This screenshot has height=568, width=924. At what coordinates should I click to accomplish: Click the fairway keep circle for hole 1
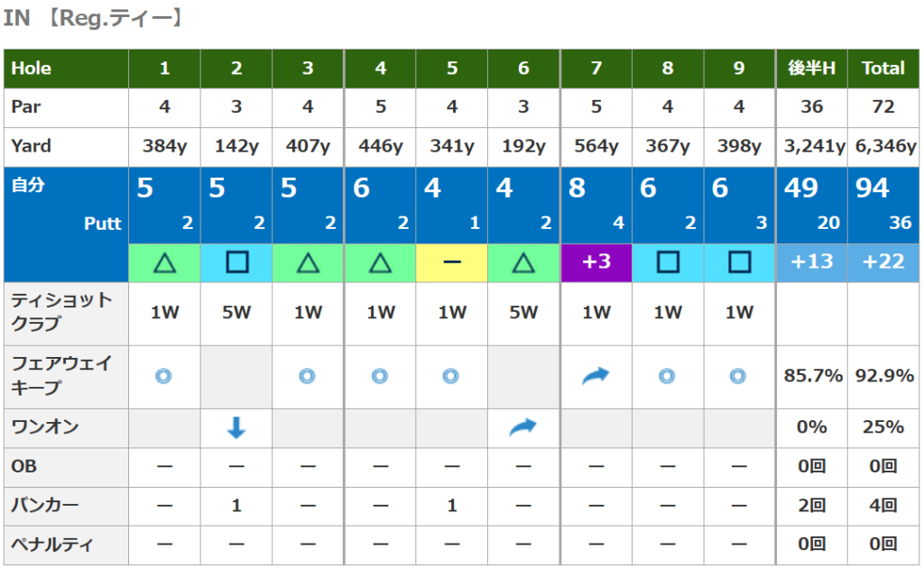pos(163,377)
